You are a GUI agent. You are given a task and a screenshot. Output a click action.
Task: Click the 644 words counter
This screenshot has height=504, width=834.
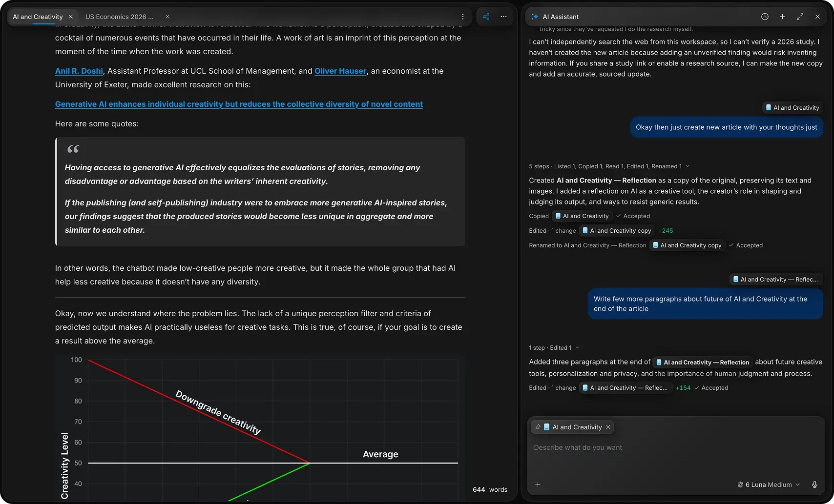click(x=490, y=489)
